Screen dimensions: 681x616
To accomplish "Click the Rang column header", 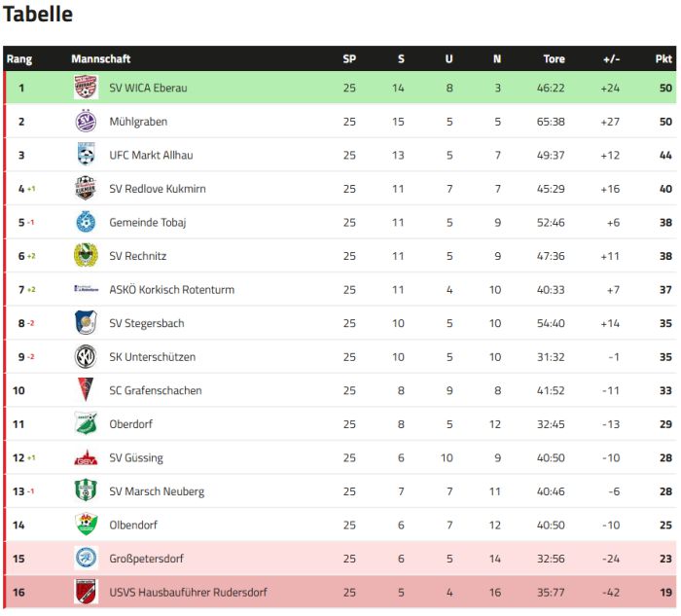I will pyautogui.click(x=19, y=59).
